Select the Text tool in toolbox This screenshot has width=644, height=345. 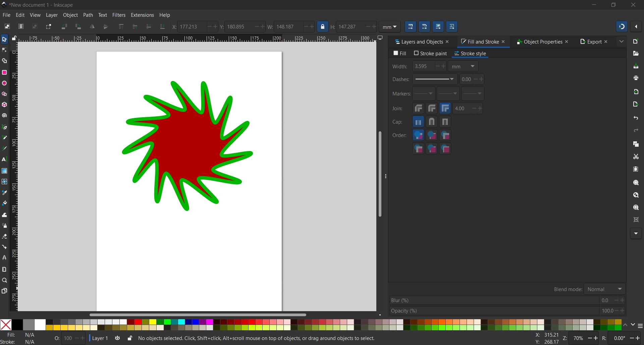4,160
